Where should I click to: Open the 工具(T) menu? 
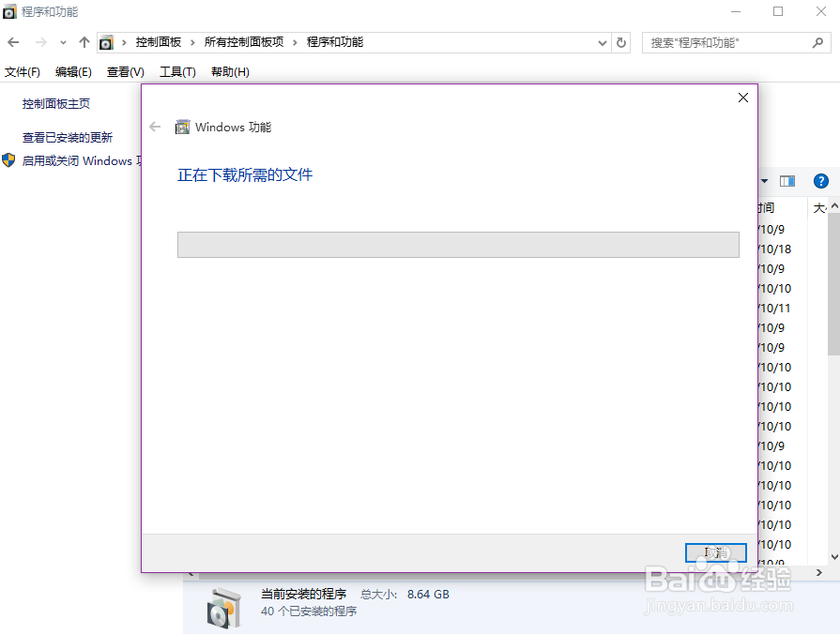tap(176, 71)
